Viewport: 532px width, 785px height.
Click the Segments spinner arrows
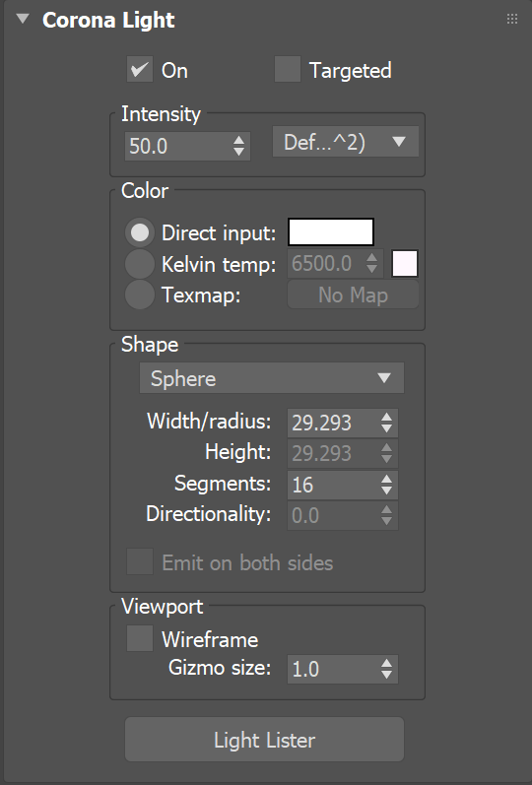pyautogui.click(x=386, y=485)
